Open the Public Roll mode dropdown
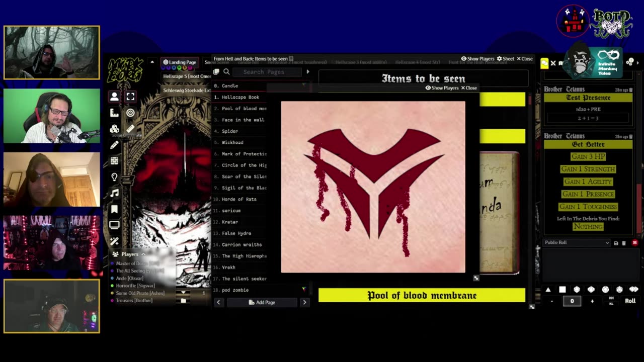 pos(577,243)
